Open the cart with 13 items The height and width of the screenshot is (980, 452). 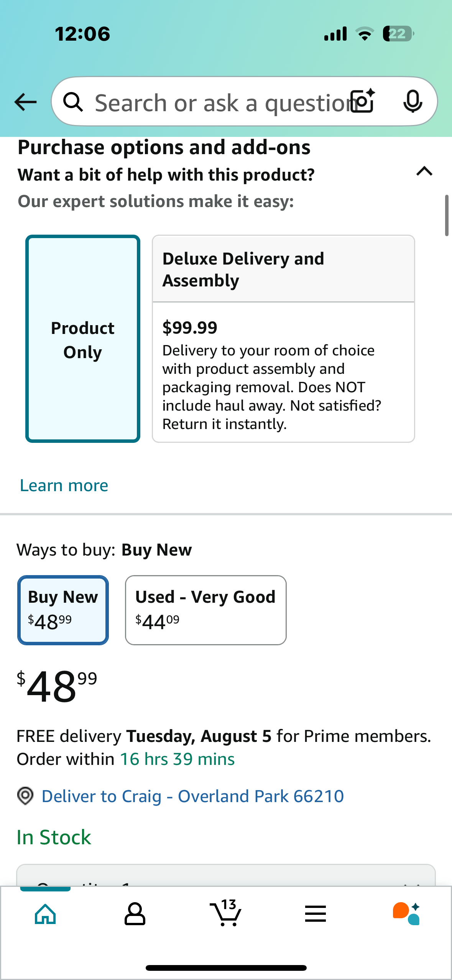click(x=225, y=913)
